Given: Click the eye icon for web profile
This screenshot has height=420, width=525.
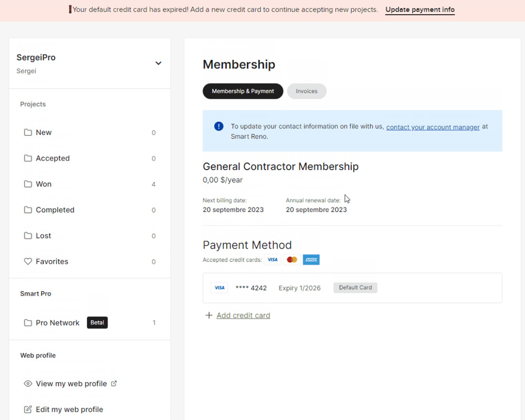Looking at the screenshot, I should pos(28,384).
